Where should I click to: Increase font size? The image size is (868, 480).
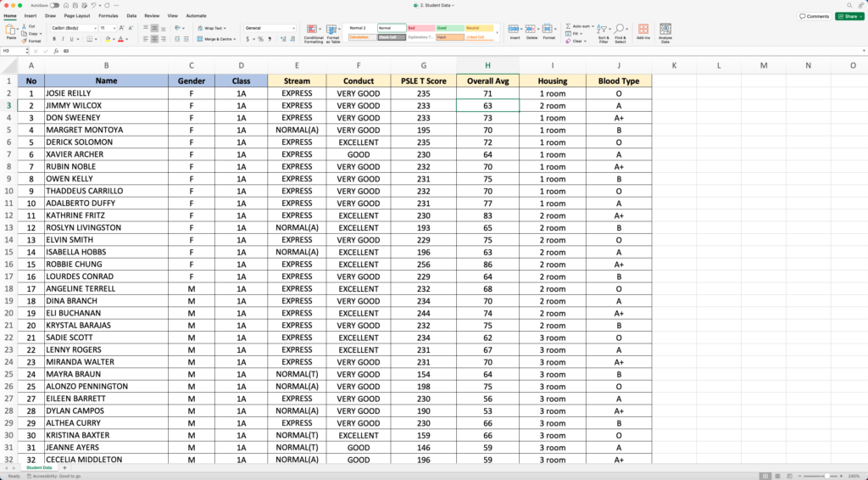click(122, 28)
